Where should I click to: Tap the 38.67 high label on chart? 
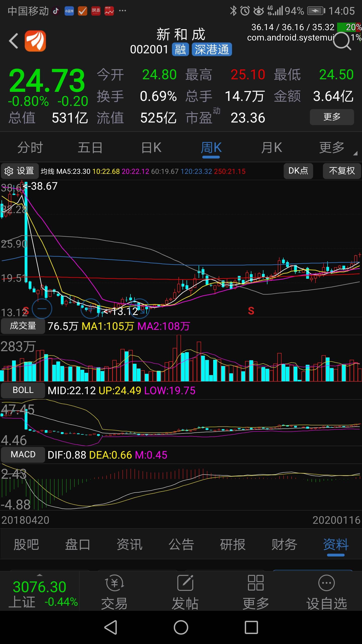pyautogui.click(x=41, y=186)
